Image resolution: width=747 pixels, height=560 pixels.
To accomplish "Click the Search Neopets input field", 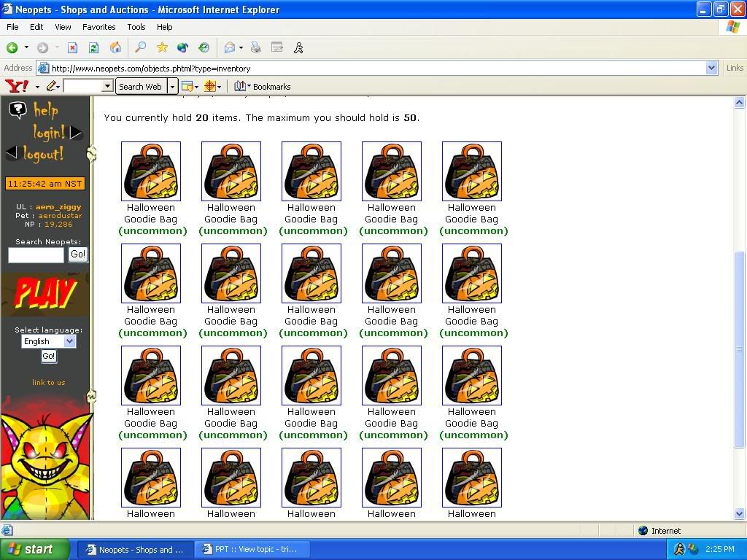I will pyautogui.click(x=36, y=254).
